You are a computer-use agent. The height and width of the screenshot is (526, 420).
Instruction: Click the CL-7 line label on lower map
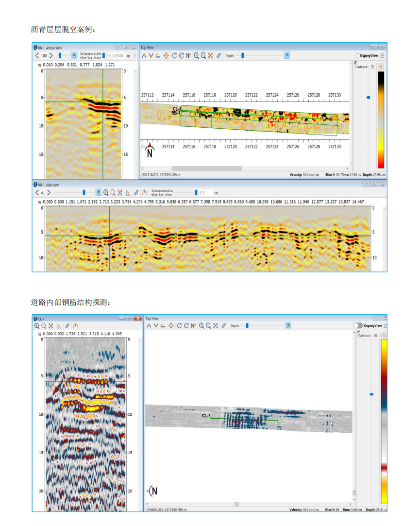pos(206,416)
